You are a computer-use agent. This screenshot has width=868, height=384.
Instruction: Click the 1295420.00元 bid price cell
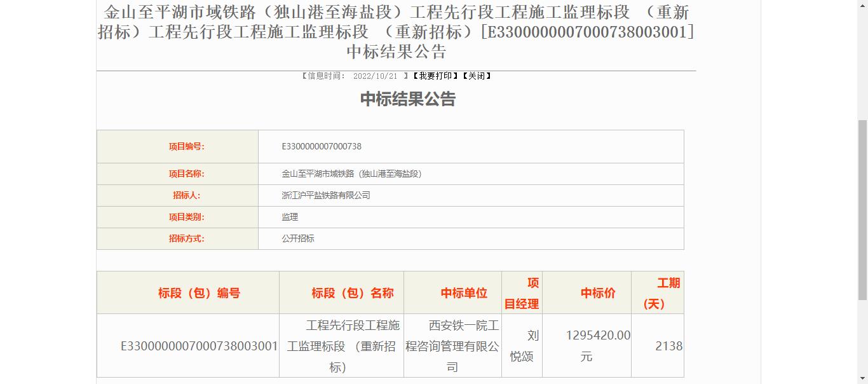click(x=597, y=346)
